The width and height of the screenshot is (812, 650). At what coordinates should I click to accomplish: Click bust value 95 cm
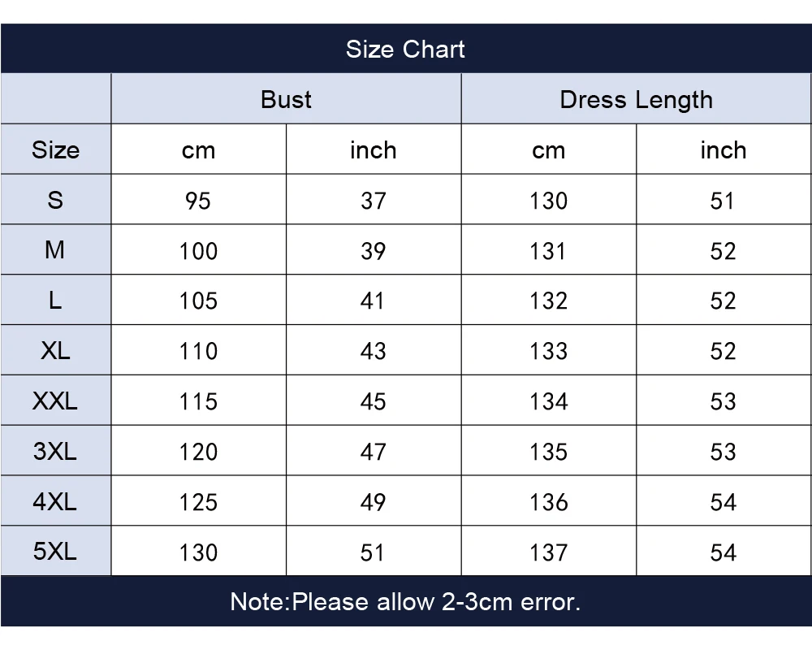198,201
